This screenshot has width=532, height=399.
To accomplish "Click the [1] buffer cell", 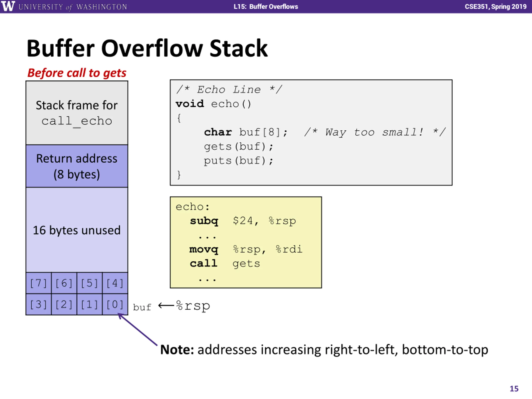I will point(90,304).
